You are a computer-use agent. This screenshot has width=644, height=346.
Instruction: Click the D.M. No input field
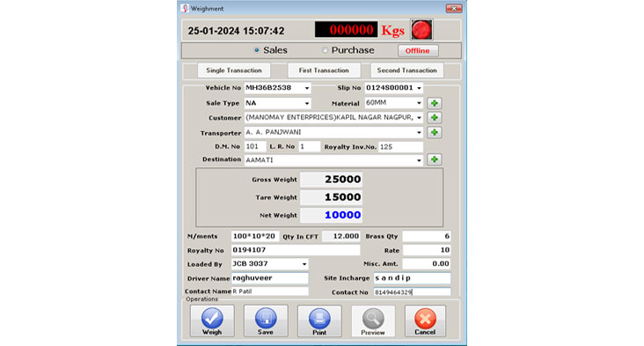click(x=255, y=147)
